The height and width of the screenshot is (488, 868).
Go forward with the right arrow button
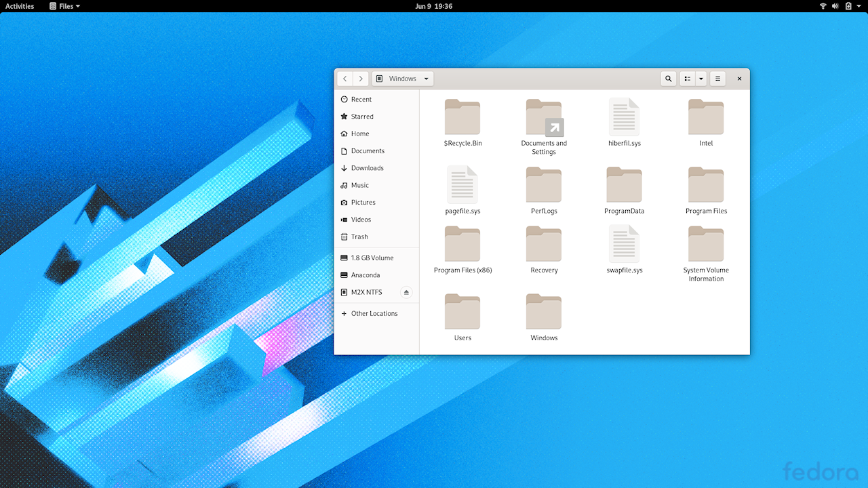click(361, 79)
